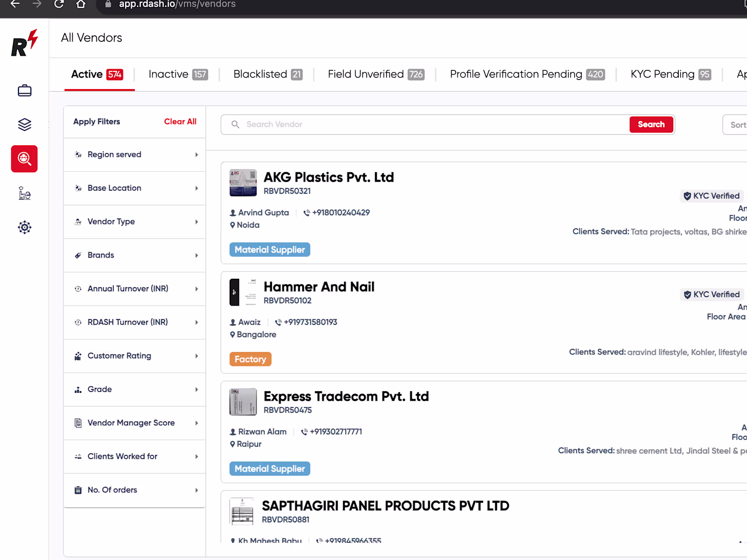Click Material Supplier tag on Express Tradecom

270,469
